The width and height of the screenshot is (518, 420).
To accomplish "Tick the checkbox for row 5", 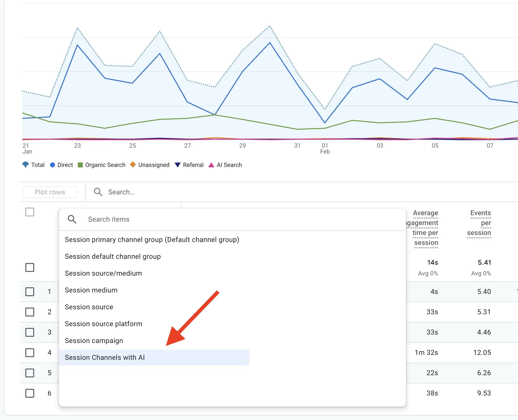I will [x=30, y=373].
